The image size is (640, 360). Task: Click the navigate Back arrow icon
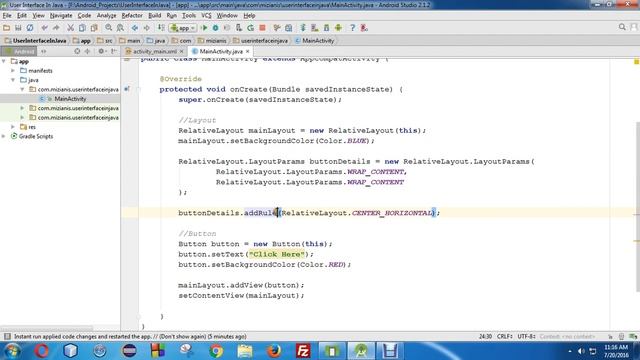tap(135, 28)
